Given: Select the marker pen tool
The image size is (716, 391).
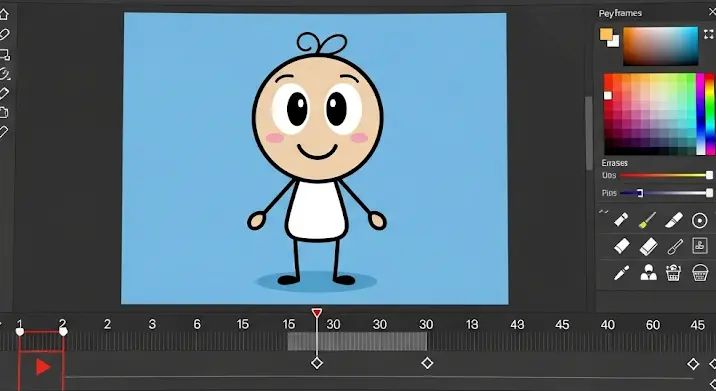Looking at the screenshot, I should click(621, 220).
